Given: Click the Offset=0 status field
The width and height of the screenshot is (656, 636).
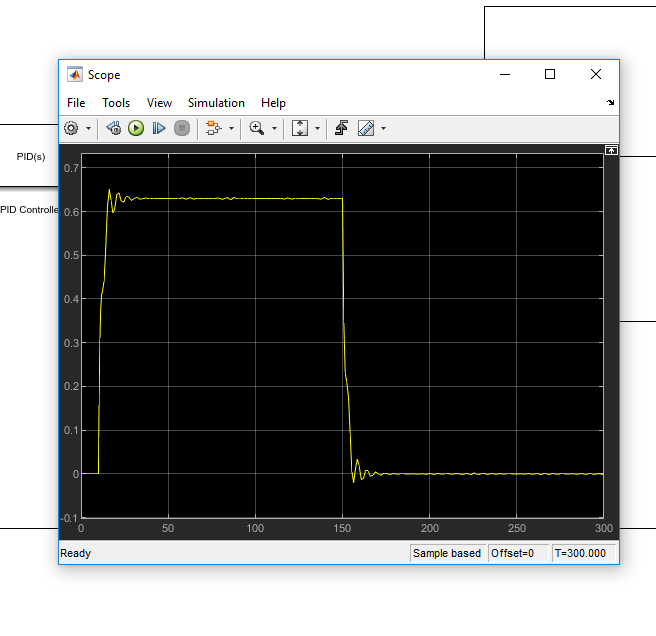Looking at the screenshot, I should (x=518, y=553).
